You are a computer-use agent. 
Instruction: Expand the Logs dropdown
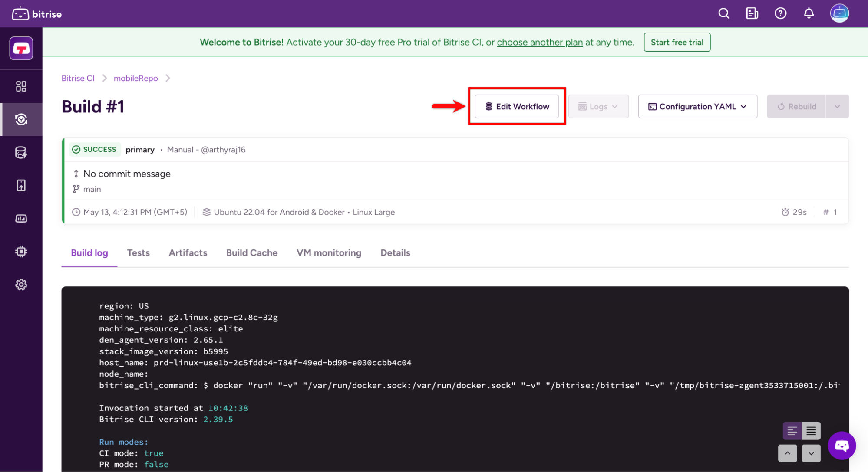click(598, 106)
